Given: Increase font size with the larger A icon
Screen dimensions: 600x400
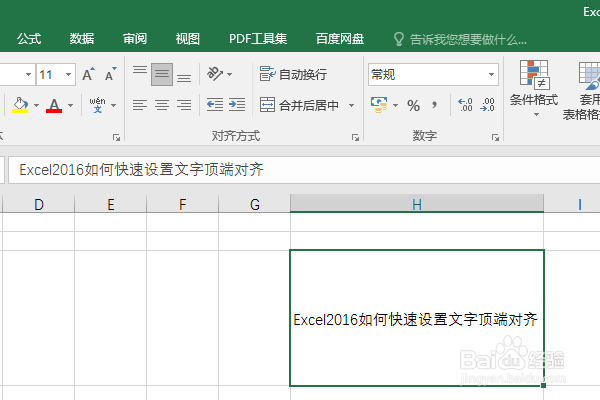Looking at the screenshot, I should click(x=88, y=74).
